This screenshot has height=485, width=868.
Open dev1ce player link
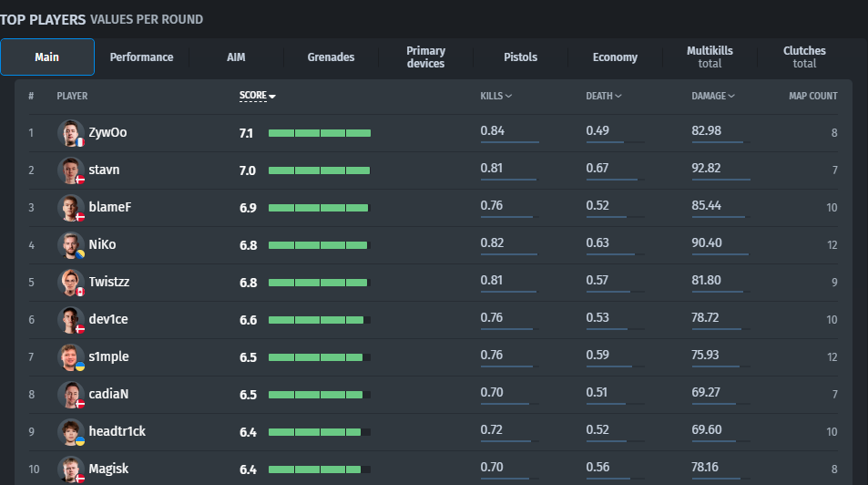[108, 319]
